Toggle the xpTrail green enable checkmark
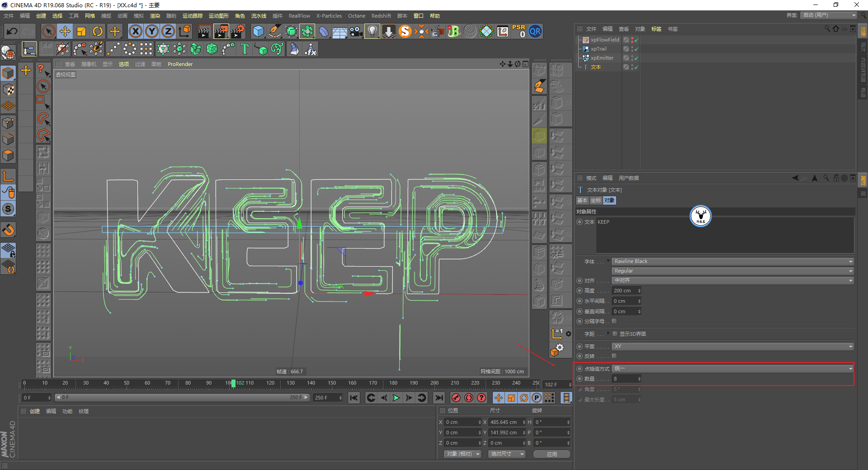 637,49
